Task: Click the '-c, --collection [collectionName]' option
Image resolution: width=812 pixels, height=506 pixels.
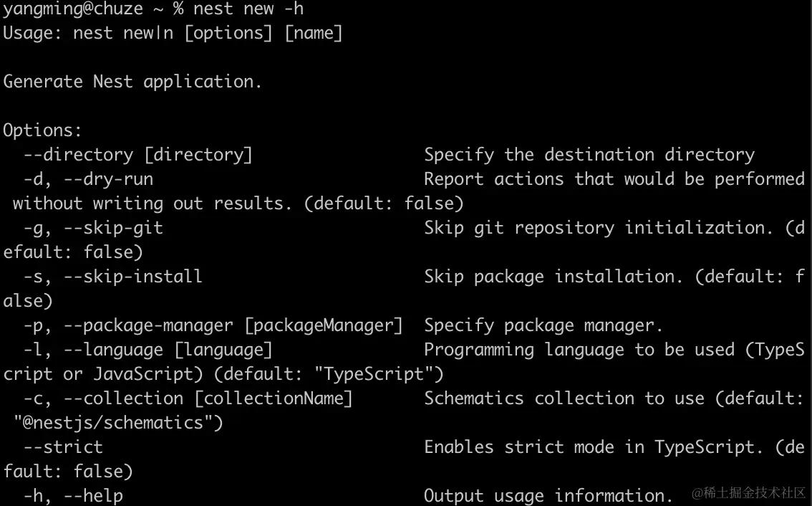Action: coord(188,398)
